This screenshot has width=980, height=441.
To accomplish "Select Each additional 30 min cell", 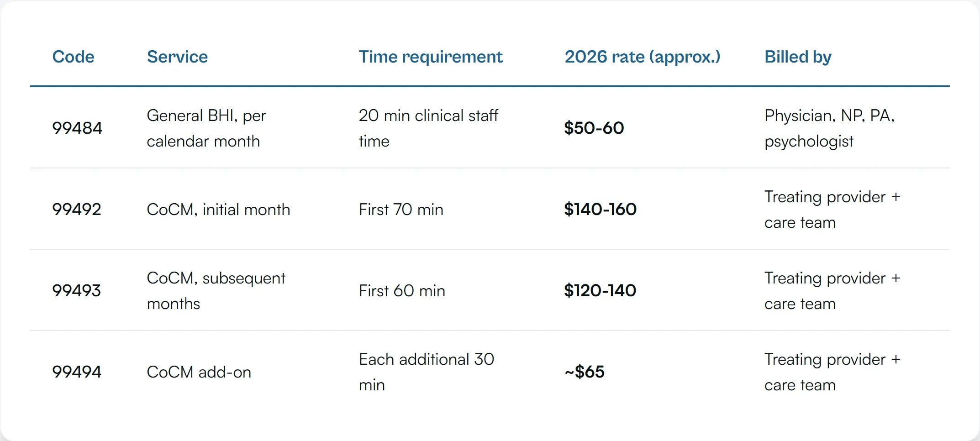I will click(427, 372).
